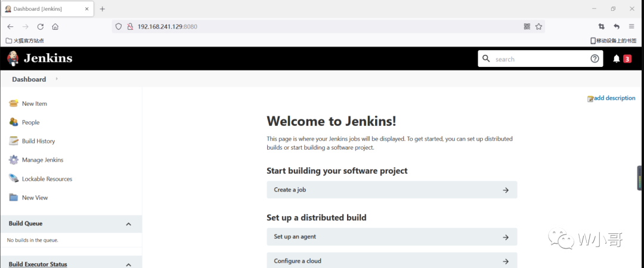The width and height of the screenshot is (644, 268).
Task: Click the browser address bar URL
Action: (x=167, y=27)
